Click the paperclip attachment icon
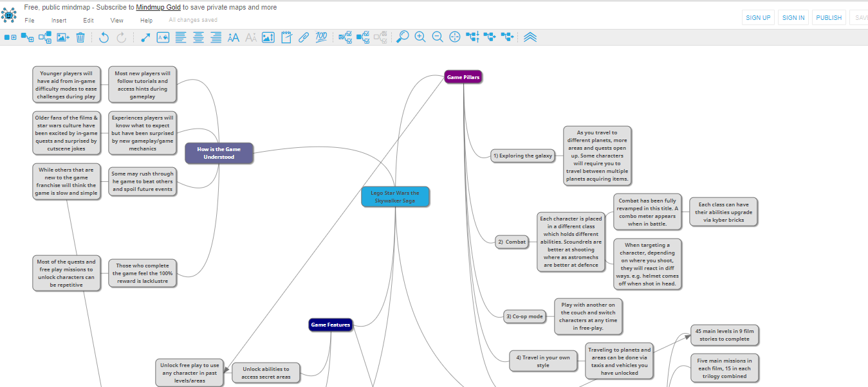 pos(304,37)
